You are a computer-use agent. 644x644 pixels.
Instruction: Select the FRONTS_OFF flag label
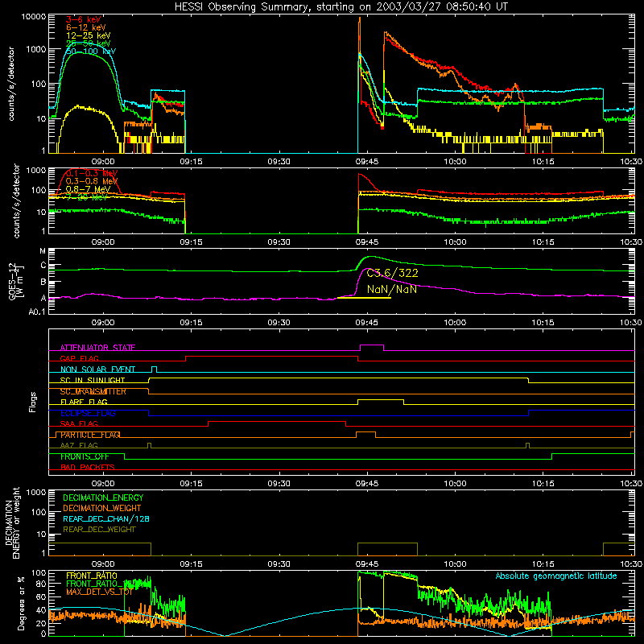tap(85, 456)
